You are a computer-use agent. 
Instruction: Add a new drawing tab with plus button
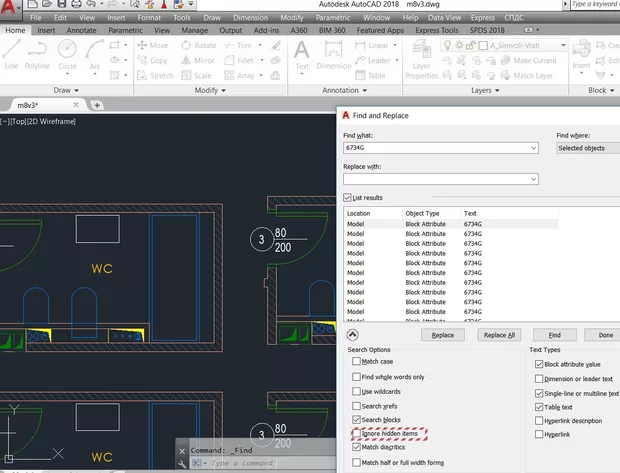[x=97, y=105]
